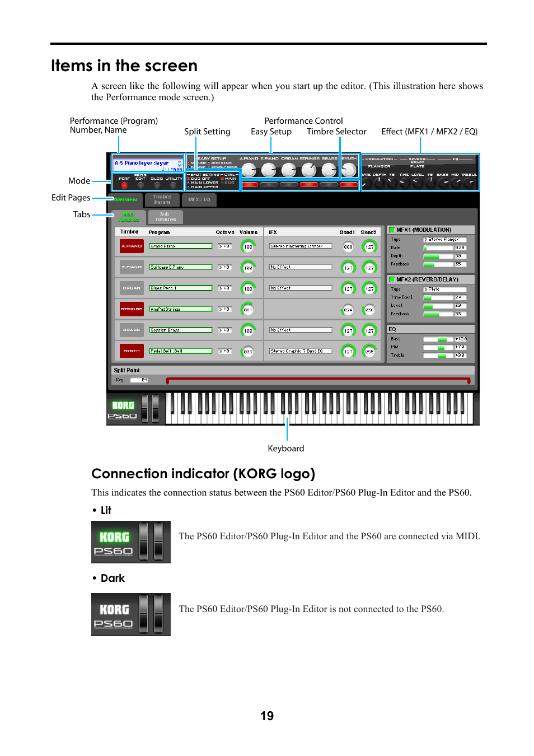Select the MAIN UPPER split setting
This screenshot has width=534, height=756.
point(204,187)
